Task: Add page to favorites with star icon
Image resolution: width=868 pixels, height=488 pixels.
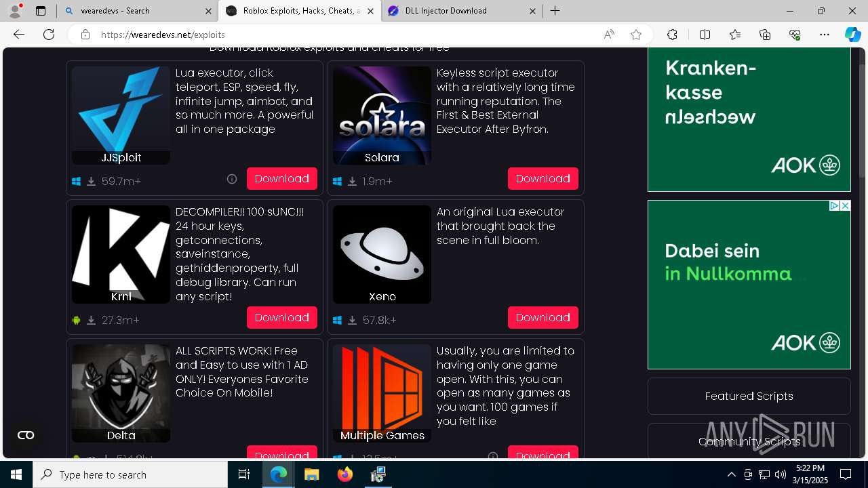Action: 636,35
